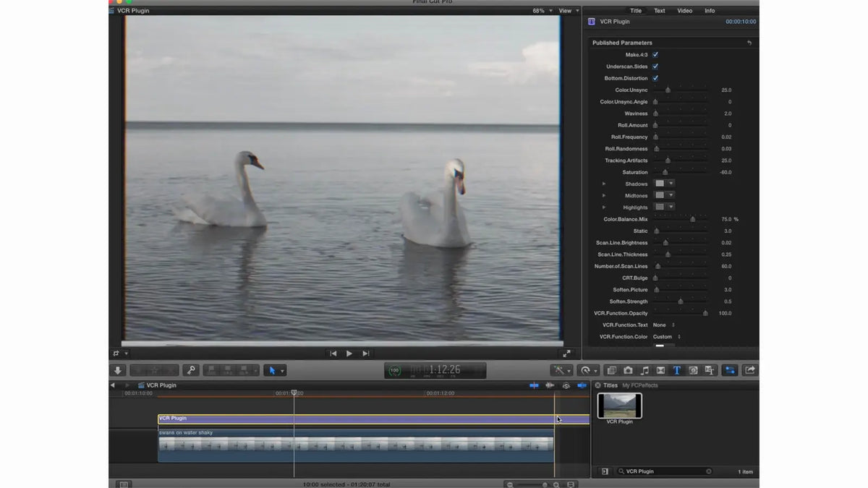Open the VCR.Function.Text None dropdown
Screen dimensions: 868x488
coord(664,325)
